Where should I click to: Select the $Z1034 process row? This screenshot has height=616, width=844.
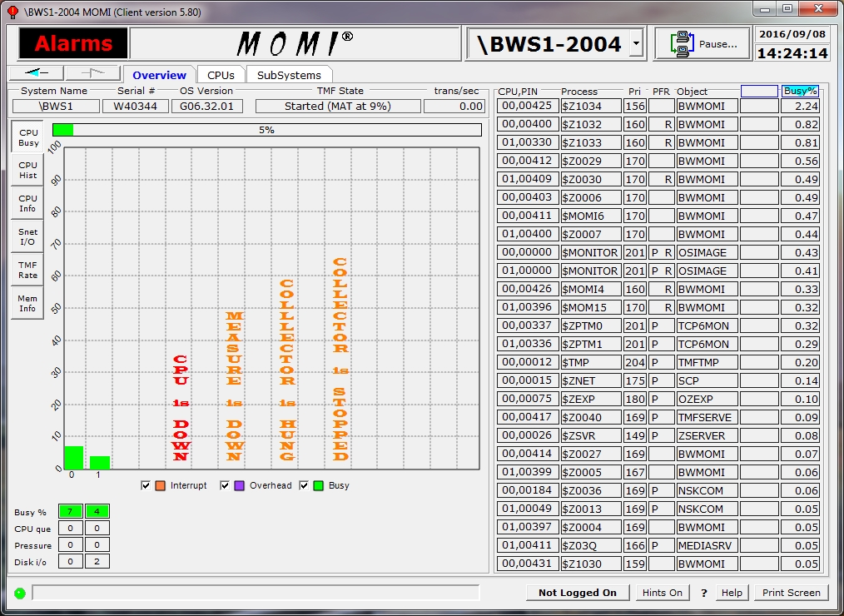[x=590, y=106]
